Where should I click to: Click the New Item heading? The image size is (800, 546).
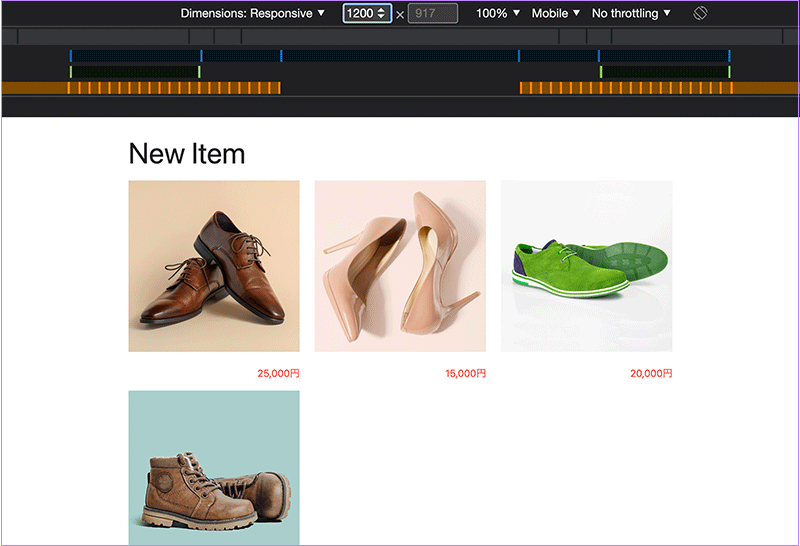[187, 153]
